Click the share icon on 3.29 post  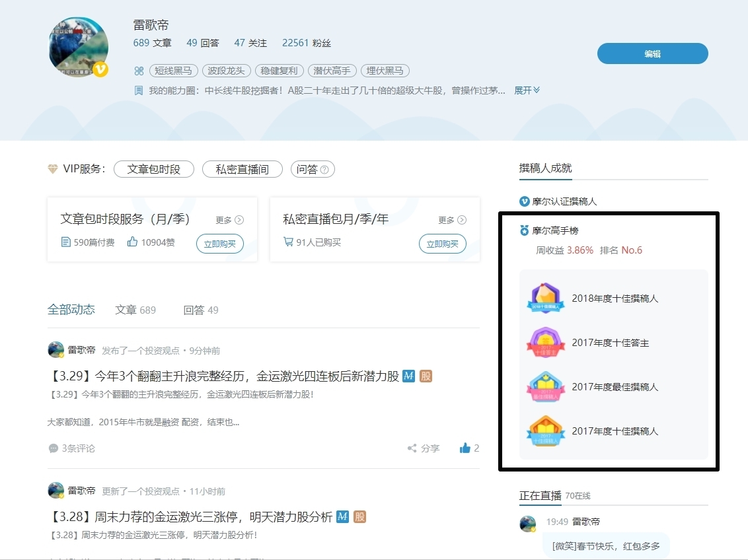tap(412, 448)
